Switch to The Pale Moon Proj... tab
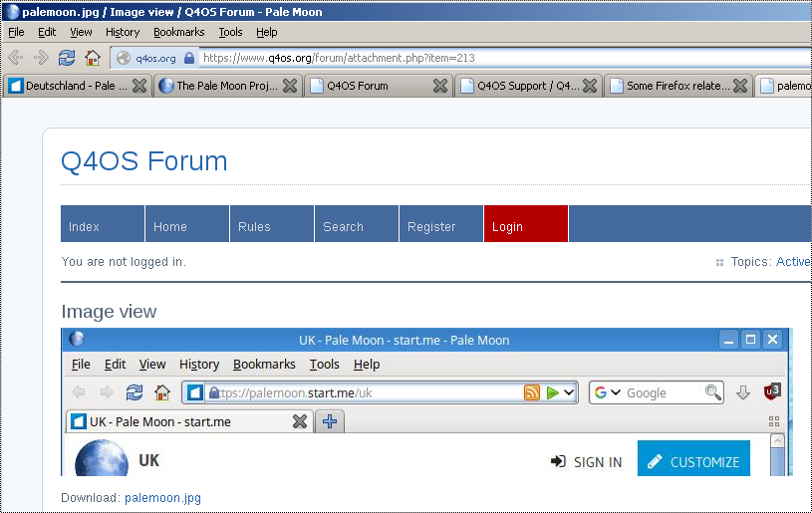Viewport: 812px width, 513px height. pos(227,86)
